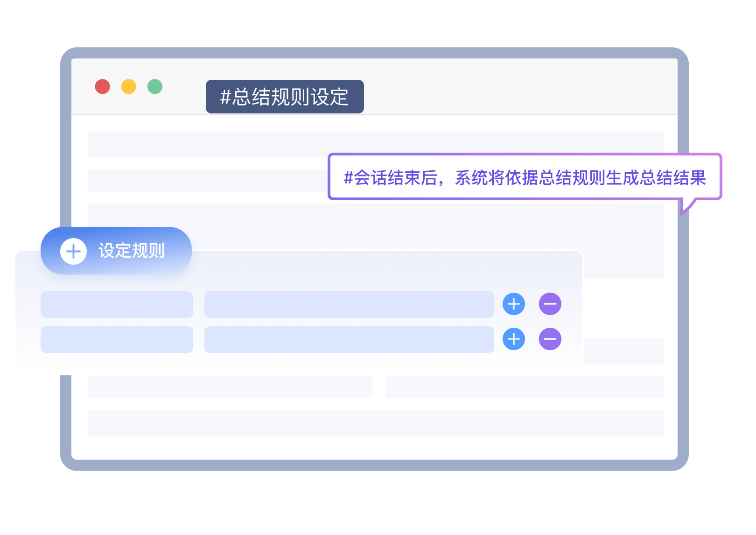756x535 pixels.
Task: Click the first rule's right input field
Action: [349, 304]
